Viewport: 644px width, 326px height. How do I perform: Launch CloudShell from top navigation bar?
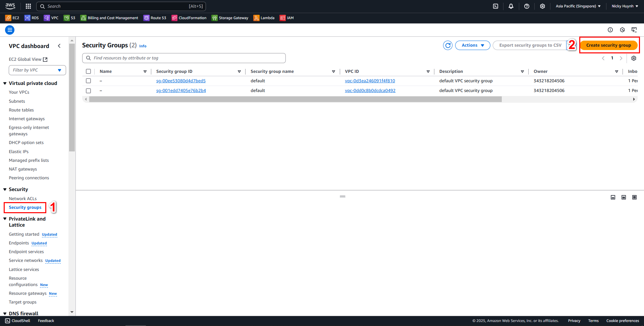[x=495, y=6]
